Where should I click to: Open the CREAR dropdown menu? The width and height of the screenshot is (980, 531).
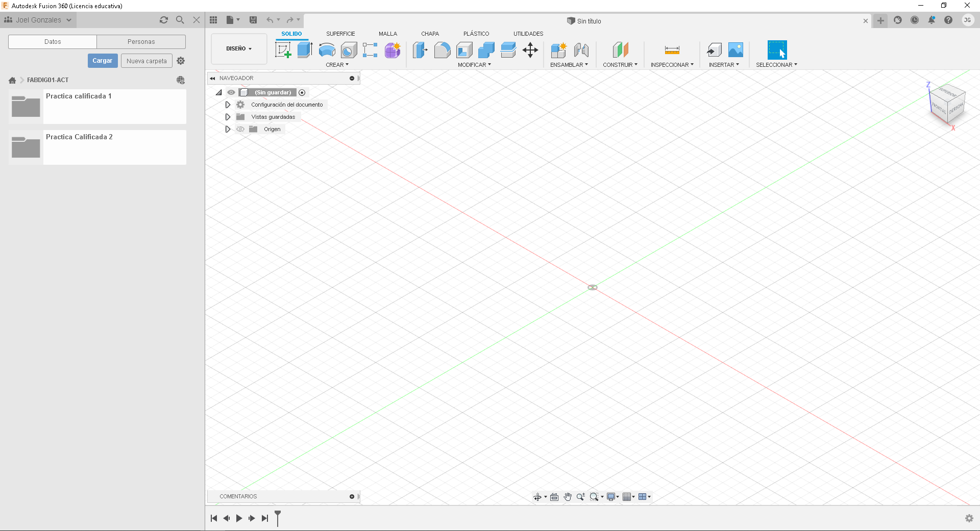pyautogui.click(x=337, y=65)
